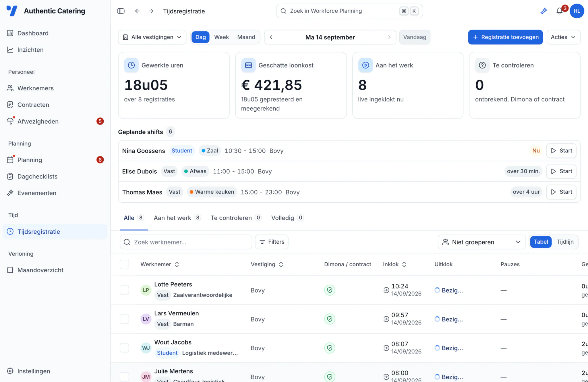Open the Te controleren tab

coord(236,218)
